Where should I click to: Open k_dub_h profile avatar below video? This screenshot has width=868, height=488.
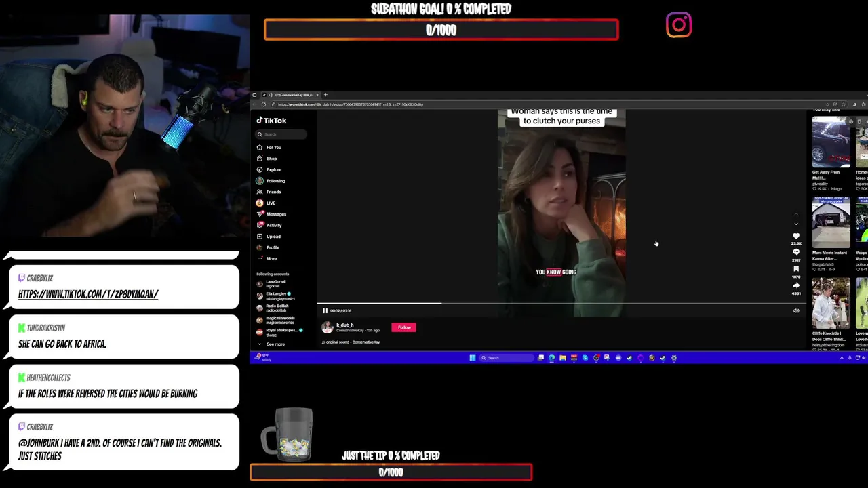pos(328,327)
